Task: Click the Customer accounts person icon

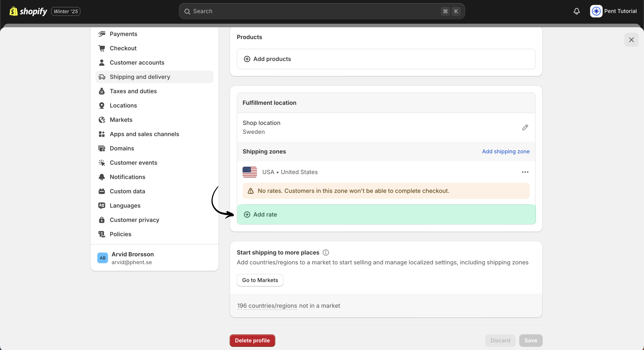Action: coord(102,63)
